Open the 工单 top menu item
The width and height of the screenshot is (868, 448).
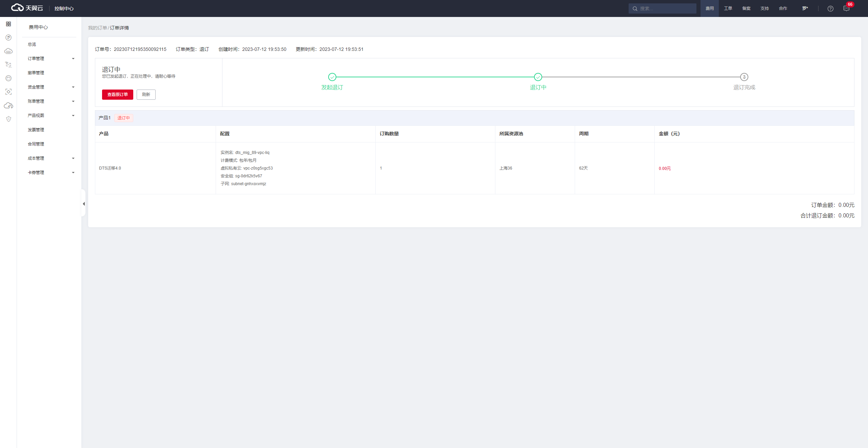(x=728, y=8)
